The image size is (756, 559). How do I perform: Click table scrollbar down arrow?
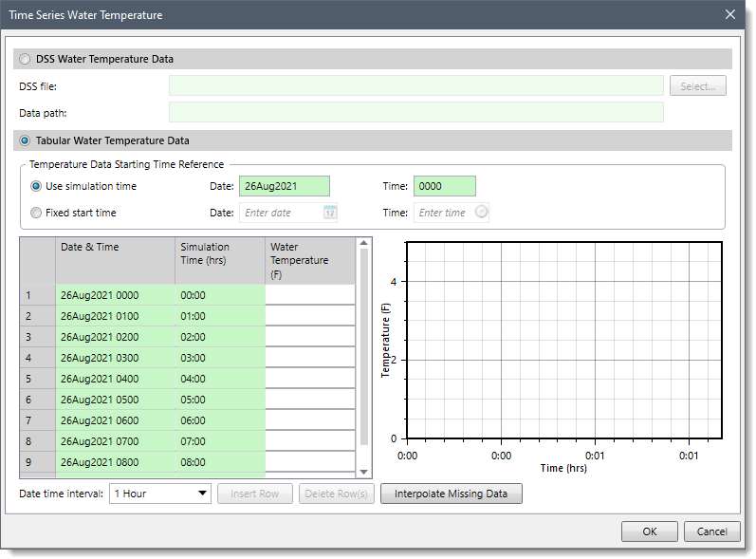tap(364, 473)
